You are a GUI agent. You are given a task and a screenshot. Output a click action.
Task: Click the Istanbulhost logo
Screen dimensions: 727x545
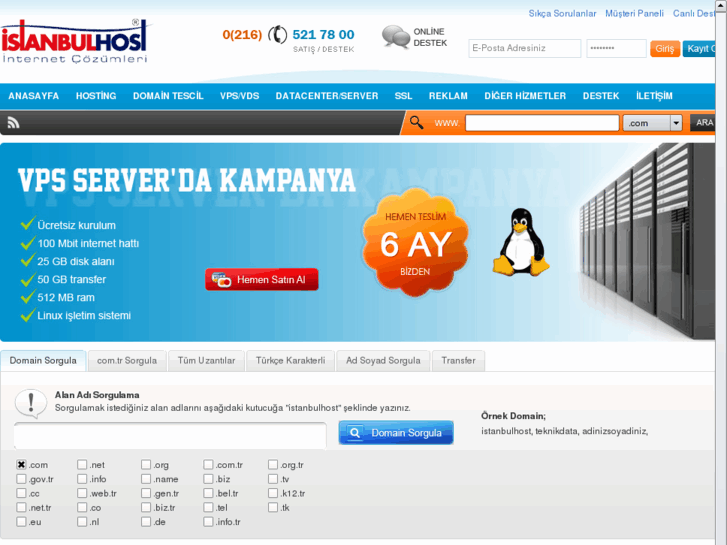[74, 41]
